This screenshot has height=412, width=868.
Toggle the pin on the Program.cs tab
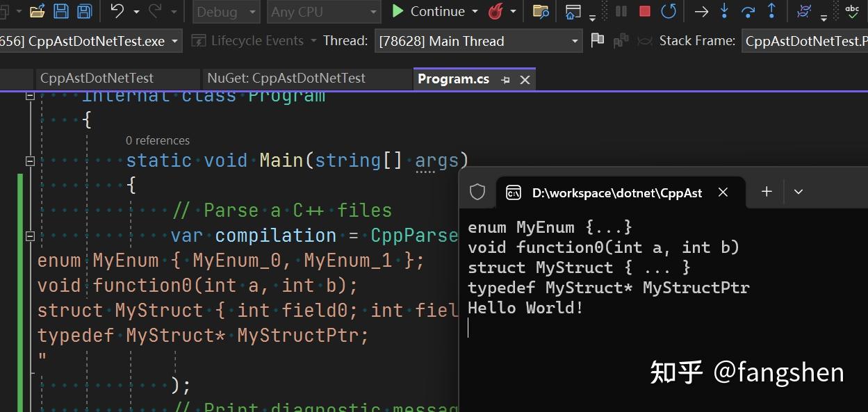(505, 79)
